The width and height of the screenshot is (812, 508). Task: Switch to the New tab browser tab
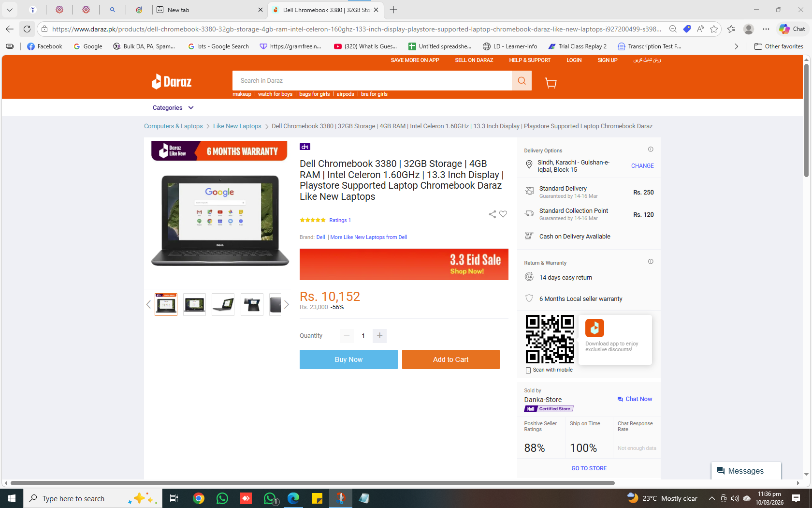tap(209, 10)
